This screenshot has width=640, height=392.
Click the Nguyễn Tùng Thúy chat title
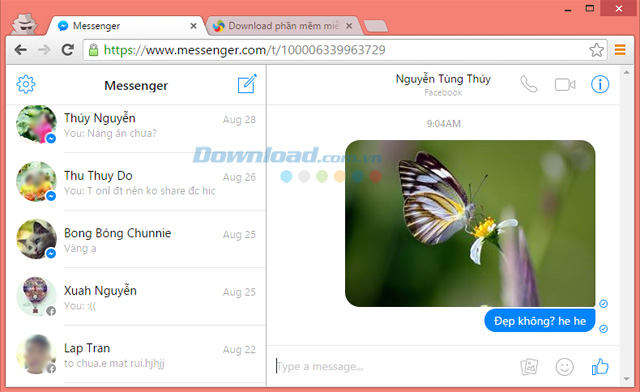pyautogui.click(x=443, y=79)
